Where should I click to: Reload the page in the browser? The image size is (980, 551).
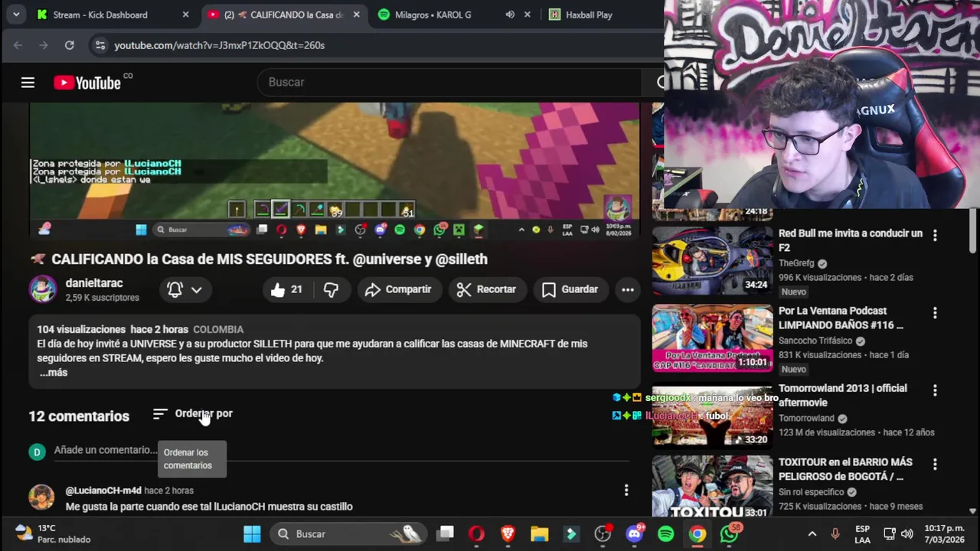(x=70, y=45)
